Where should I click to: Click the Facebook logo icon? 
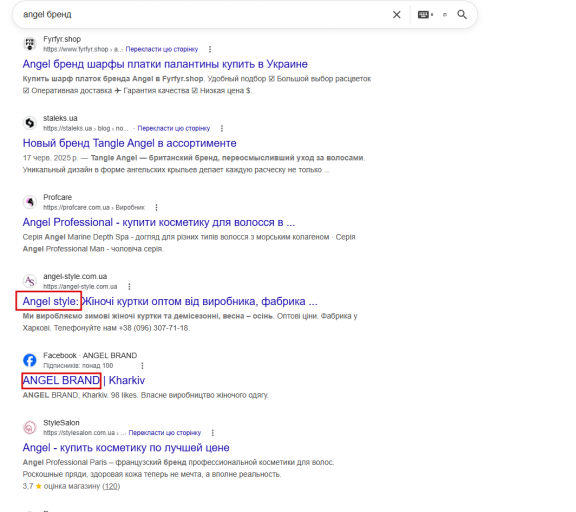pyautogui.click(x=30, y=360)
